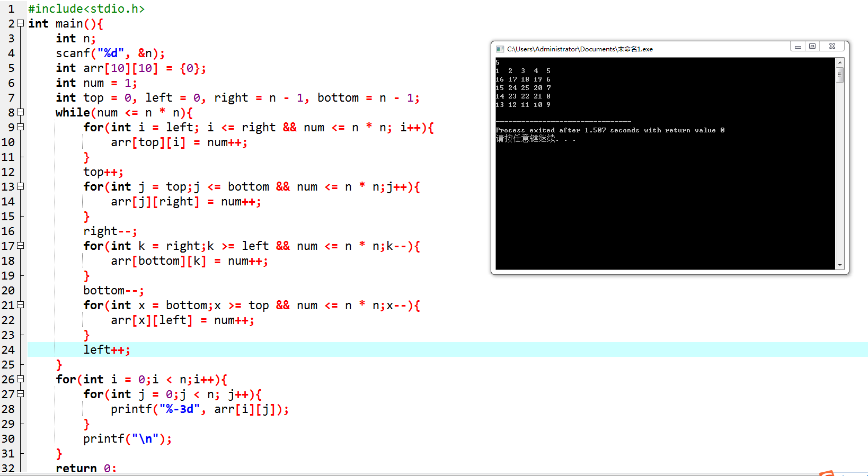Click the 'Process exited after 1.507 seconds' line

coord(610,130)
